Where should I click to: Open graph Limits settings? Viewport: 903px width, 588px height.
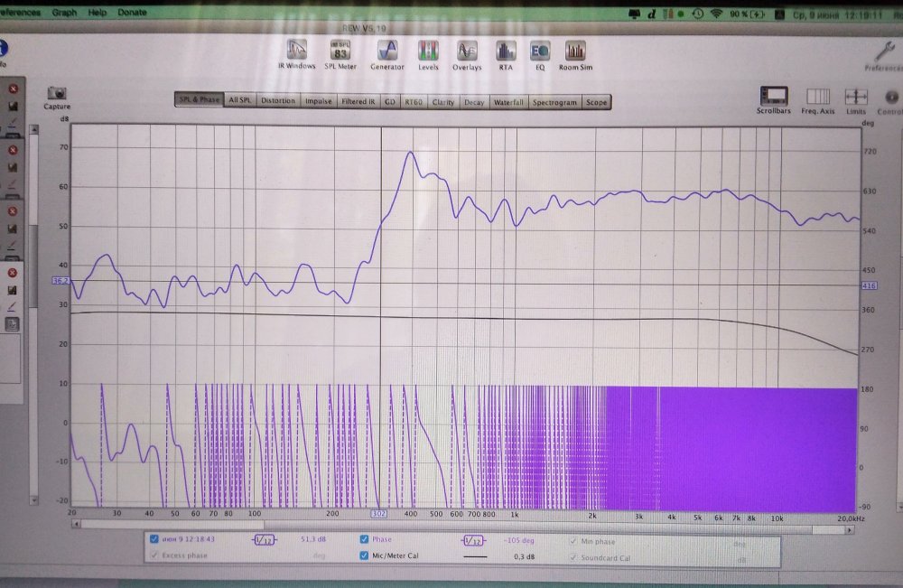click(x=856, y=97)
